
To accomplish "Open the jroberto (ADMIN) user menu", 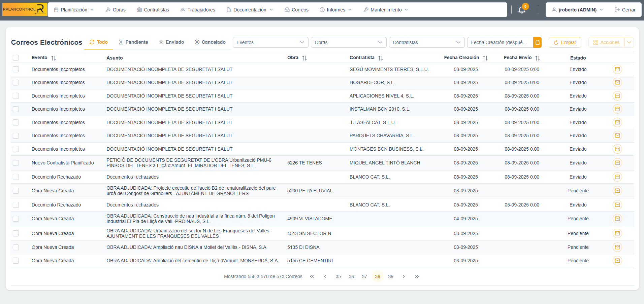I will (577, 10).
